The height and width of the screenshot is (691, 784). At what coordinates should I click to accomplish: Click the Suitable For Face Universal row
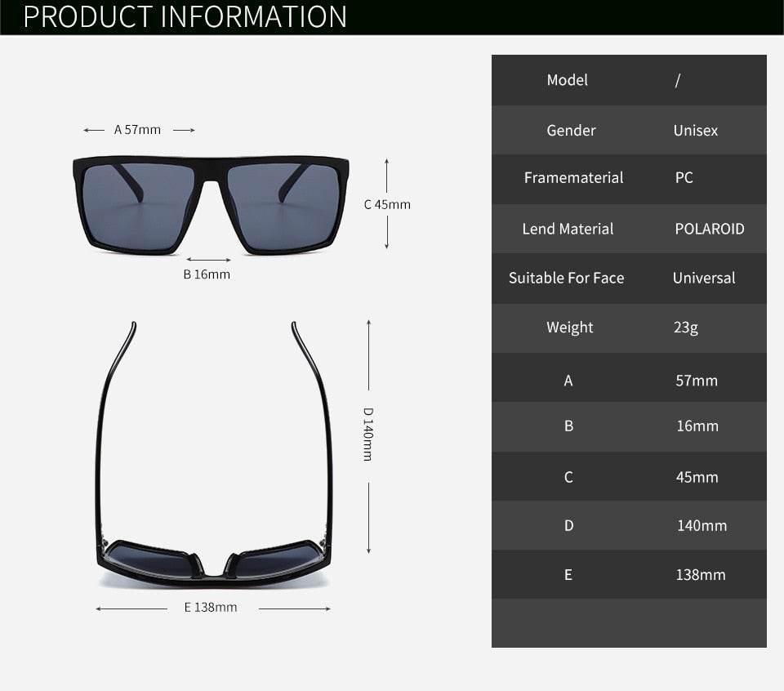(629, 278)
